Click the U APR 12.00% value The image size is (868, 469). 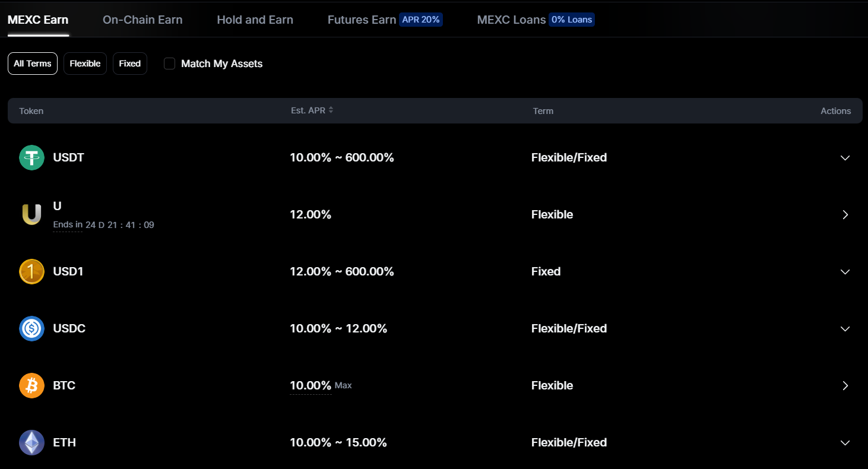tap(311, 215)
